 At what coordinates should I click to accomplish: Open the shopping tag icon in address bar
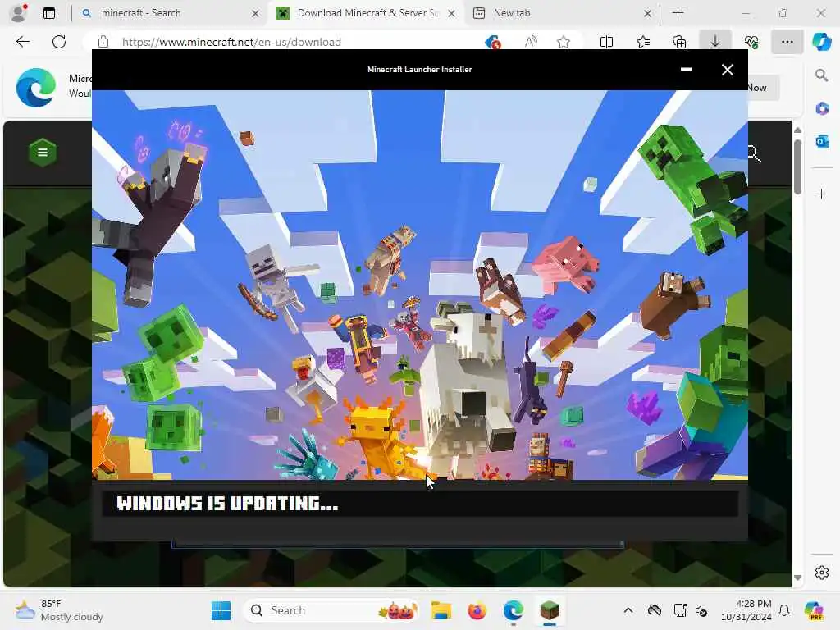click(492, 42)
